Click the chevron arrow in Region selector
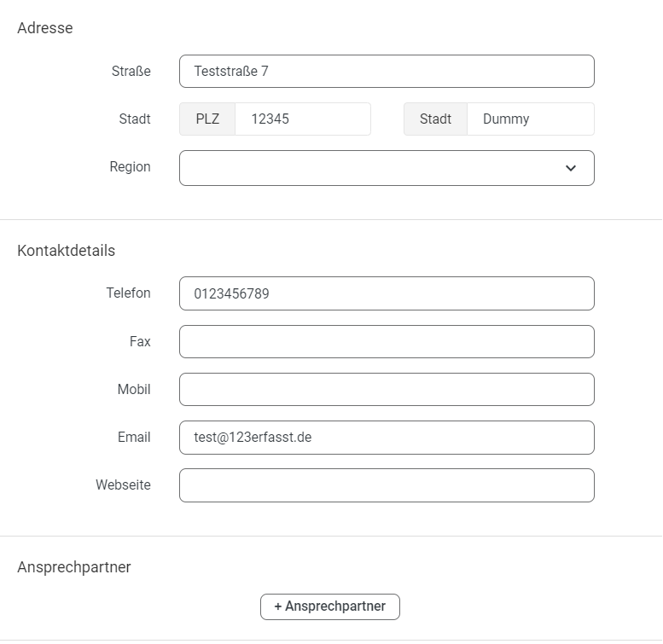663x644 pixels. tap(570, 168)
